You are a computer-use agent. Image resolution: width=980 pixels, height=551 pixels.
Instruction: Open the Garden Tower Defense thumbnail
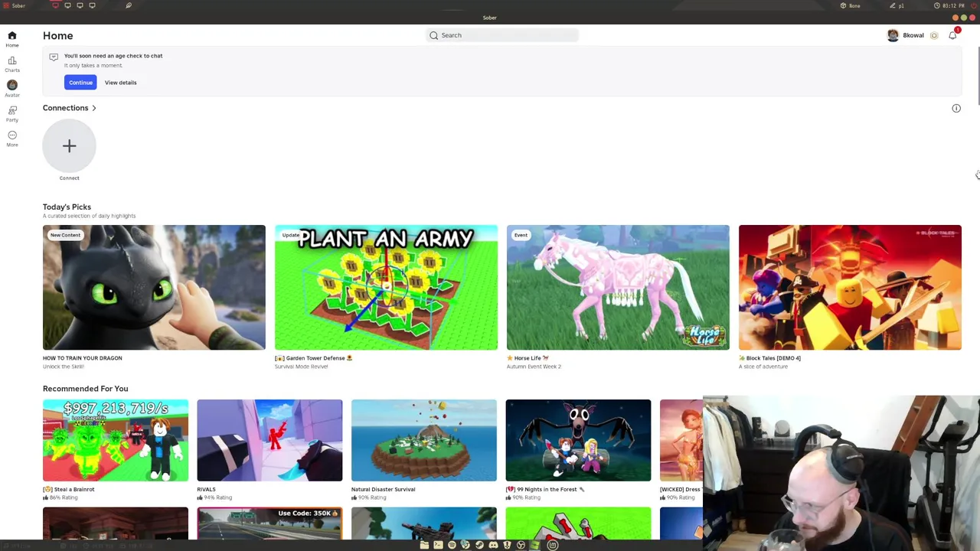[x=386, y=288]
